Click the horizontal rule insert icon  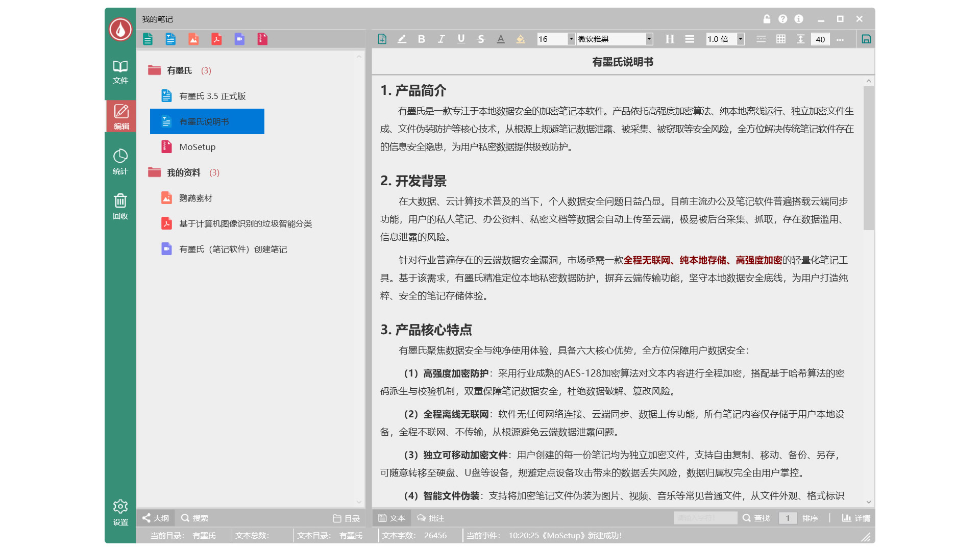coord(761,39)
